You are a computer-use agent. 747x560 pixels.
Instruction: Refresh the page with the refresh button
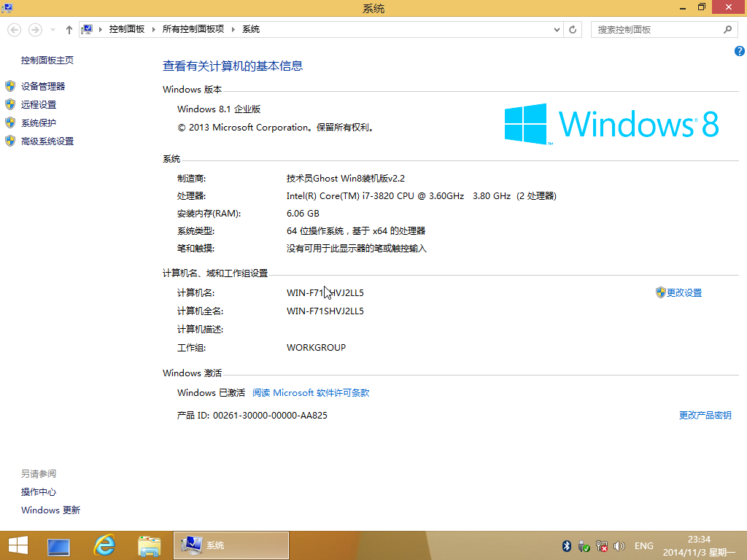pos(573,30)
